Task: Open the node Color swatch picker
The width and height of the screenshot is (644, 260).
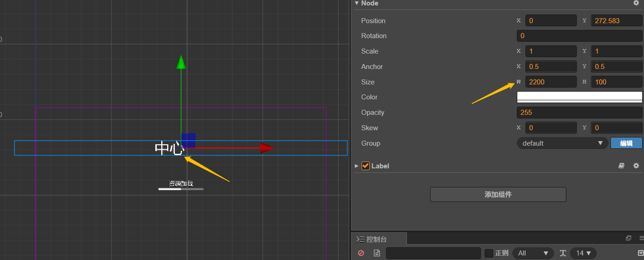Action: [580, 97]
